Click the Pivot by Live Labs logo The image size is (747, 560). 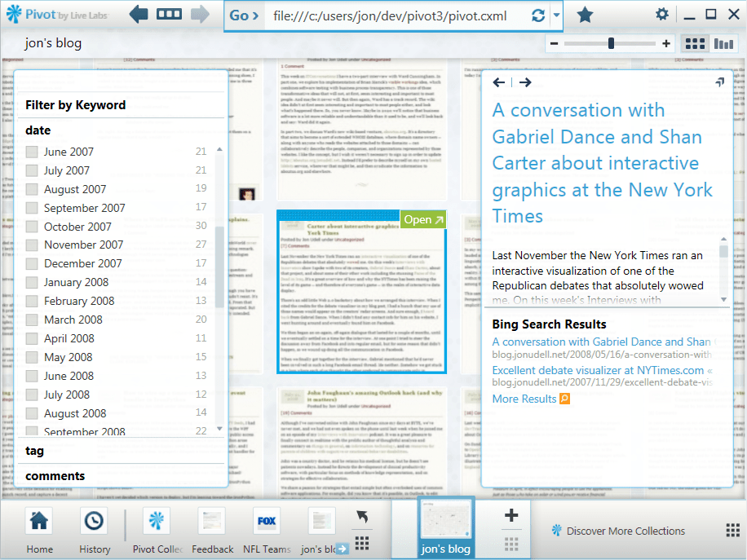(57, 15)
